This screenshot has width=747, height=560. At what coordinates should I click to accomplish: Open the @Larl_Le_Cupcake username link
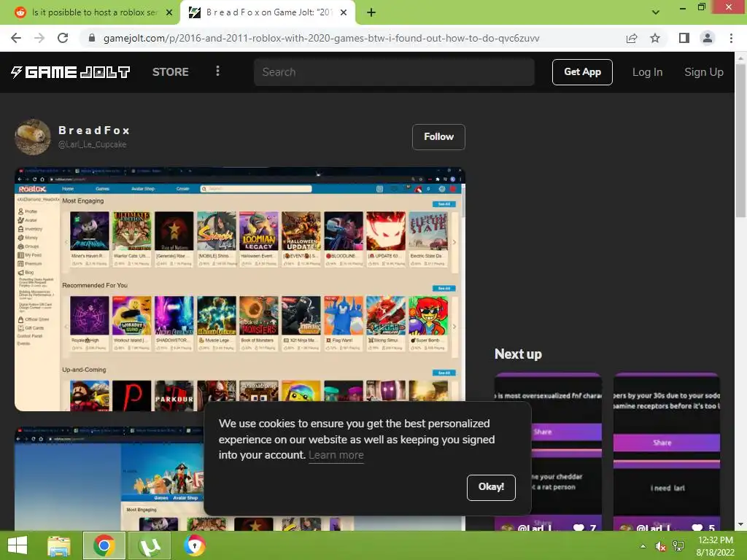[x=92, y=144]
